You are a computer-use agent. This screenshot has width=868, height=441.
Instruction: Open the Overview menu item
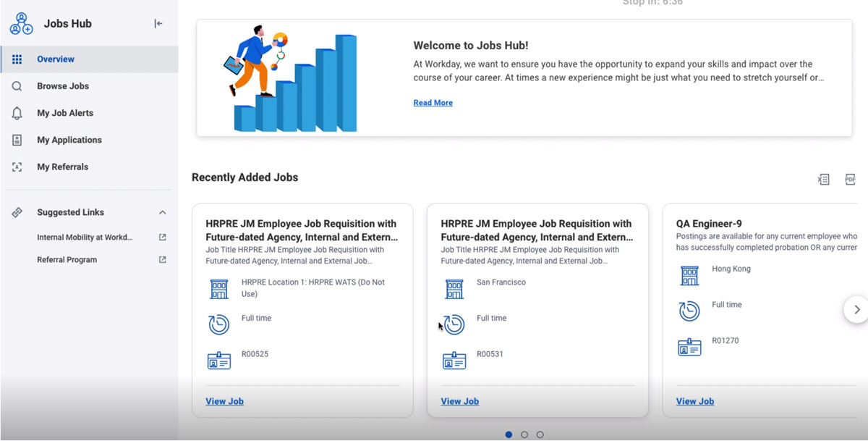click(89, 59)
